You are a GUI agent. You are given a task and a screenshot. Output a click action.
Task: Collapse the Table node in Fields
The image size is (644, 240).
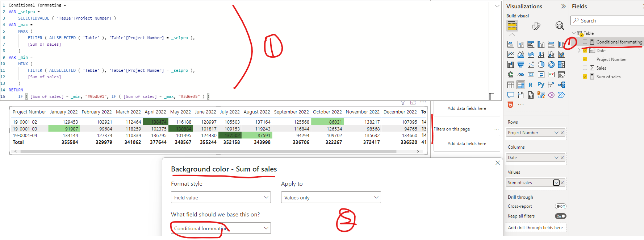[574, 33]
